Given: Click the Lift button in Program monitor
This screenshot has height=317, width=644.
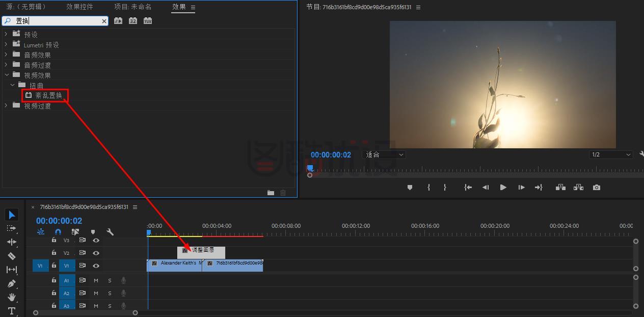Looking at the screenshot, I should [560, 188].
